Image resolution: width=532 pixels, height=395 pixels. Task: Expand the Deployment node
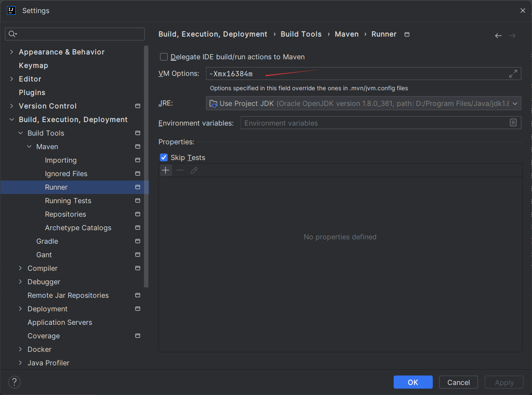(20, 309)
